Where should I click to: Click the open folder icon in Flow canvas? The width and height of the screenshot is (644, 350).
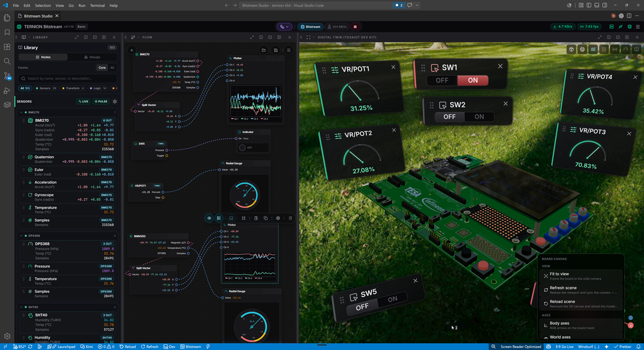[264, 50]
